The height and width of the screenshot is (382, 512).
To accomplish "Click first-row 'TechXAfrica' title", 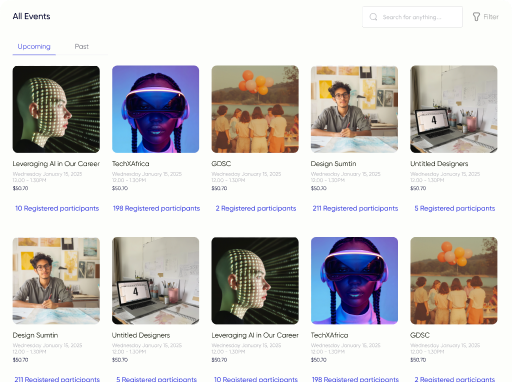I will [x=131, y=164].
